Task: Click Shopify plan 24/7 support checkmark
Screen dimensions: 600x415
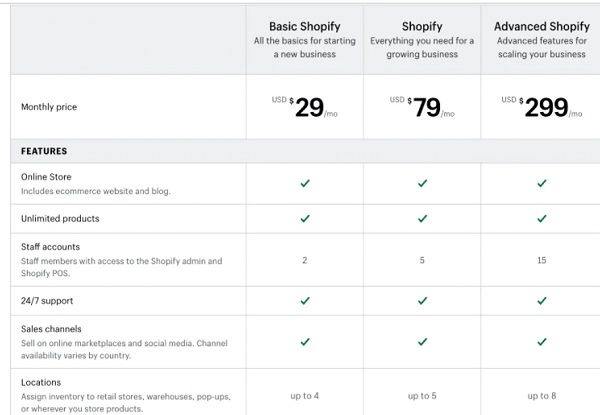Action: tap(422, 301)
